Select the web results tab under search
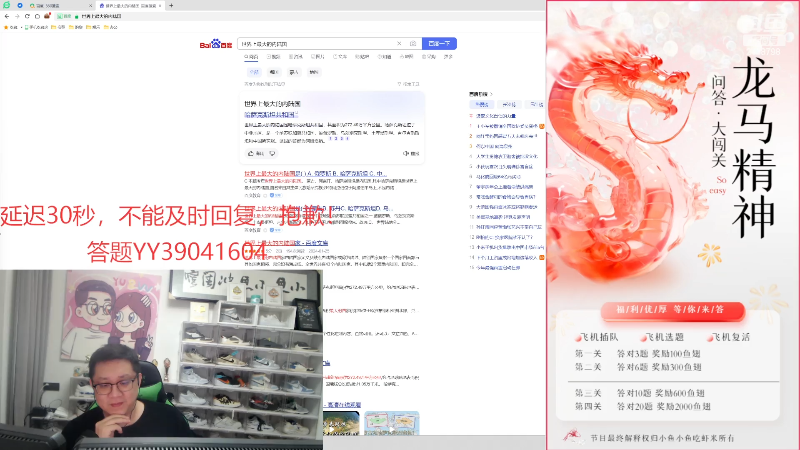The image size is (800, 450). pos(251,57)
